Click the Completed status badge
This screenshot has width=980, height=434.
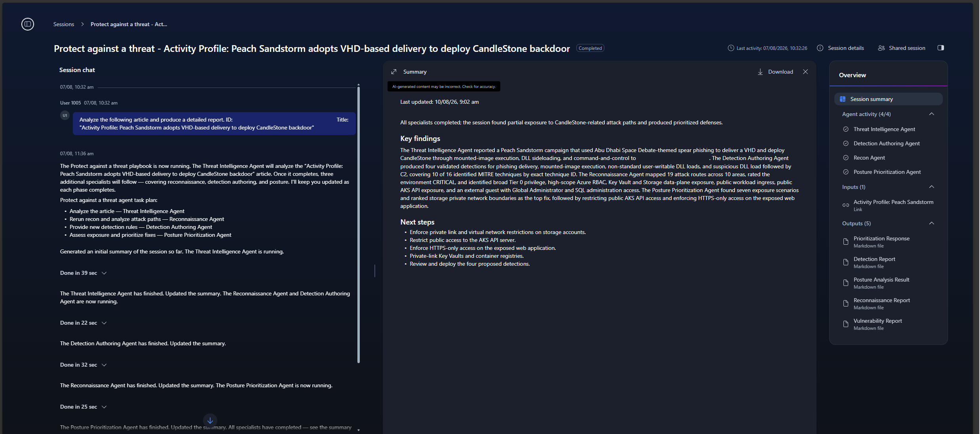590,48
